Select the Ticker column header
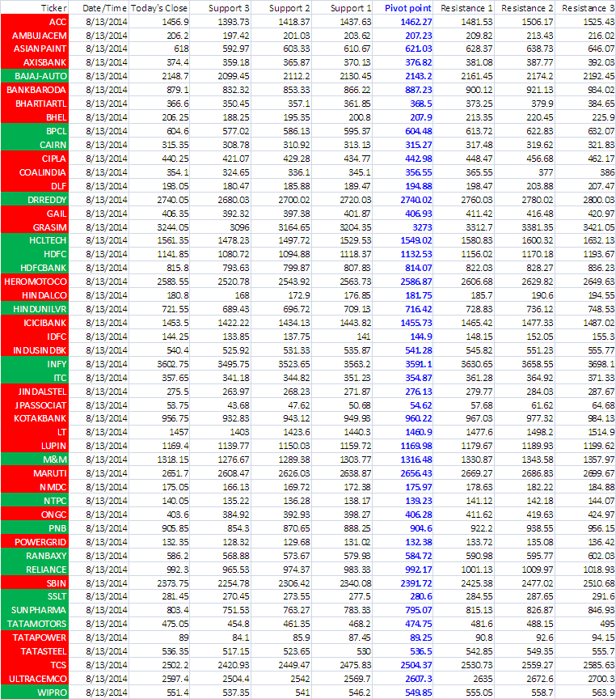Viewport: 616px width, 699px height. pos(34,7)
